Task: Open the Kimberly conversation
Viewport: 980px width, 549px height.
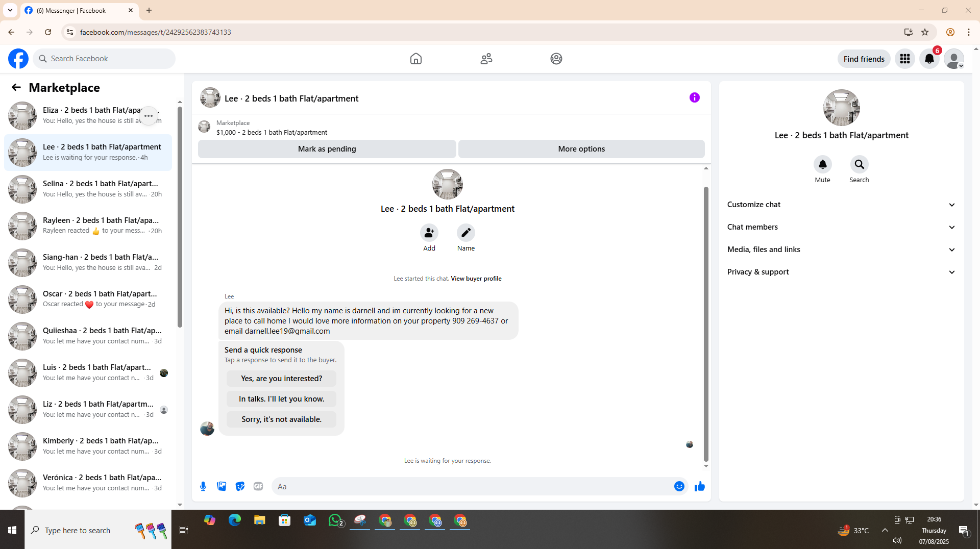Action: [88, 446]
